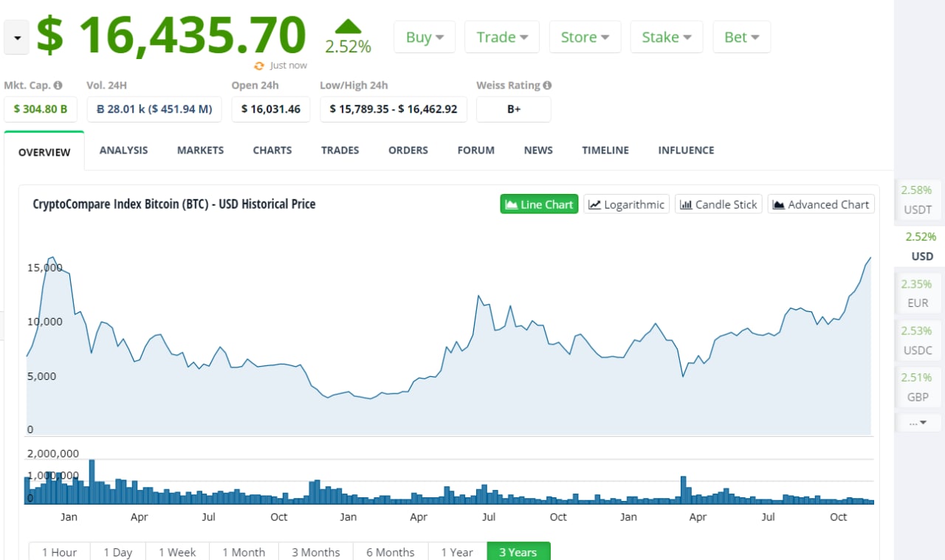Viewport: 945px width, 560px height.
Task: Open the Markets tab
Action: [200, 150]
